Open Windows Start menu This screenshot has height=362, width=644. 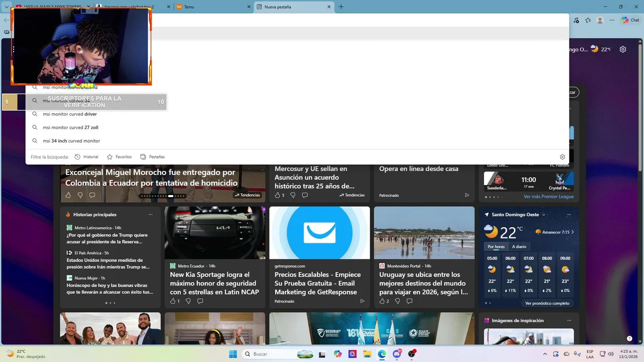coord(233,354)
